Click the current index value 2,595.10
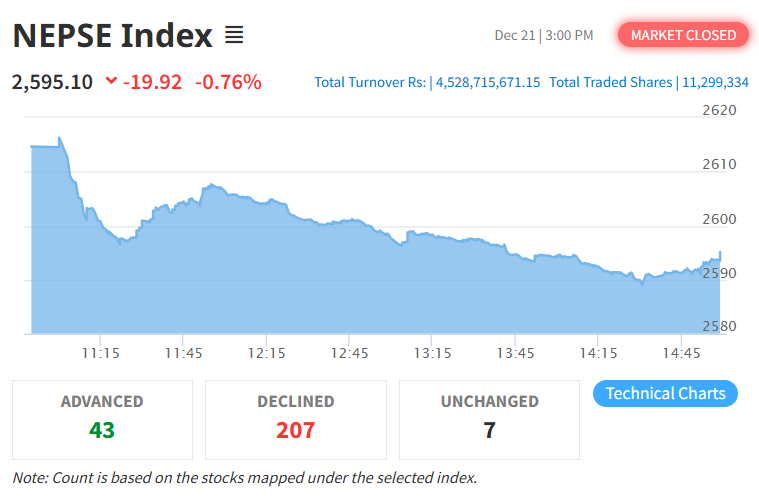 (x=52, y=82)
